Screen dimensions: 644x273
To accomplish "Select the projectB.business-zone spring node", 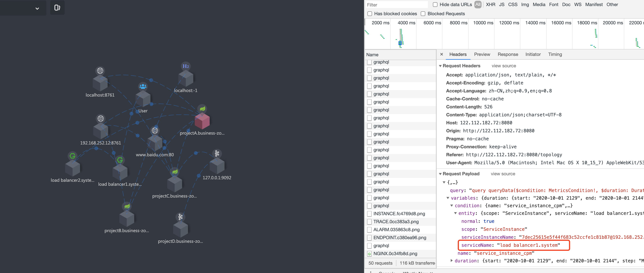I will click(127, 218).
